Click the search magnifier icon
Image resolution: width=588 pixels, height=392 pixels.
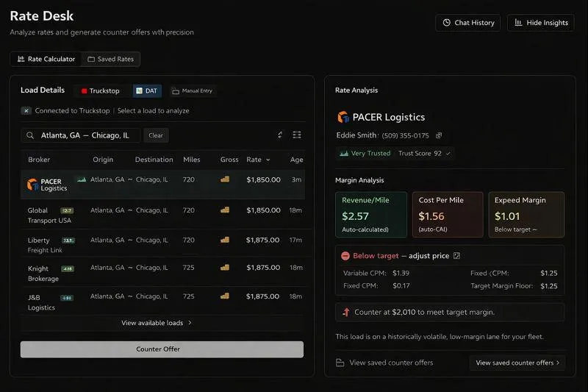30,135
